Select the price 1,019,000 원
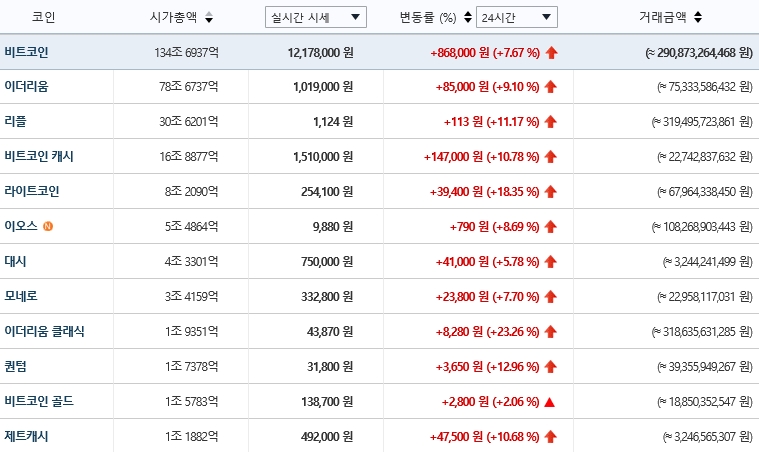Image resolution: width=759 pixels, height=452 pixels. tap(323, 87)
